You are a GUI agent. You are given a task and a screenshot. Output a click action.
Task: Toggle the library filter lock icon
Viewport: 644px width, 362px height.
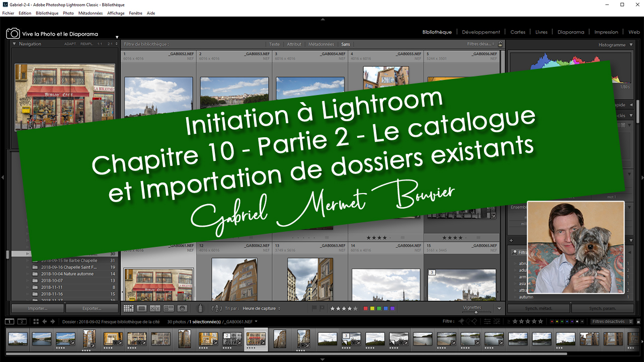click(500, 44)
